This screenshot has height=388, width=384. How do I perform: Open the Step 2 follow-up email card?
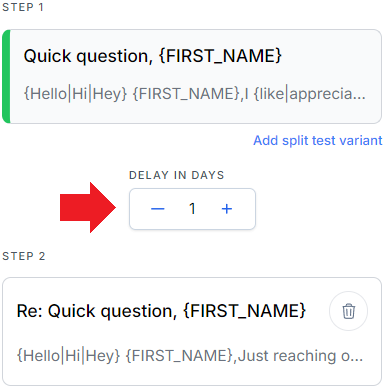tap(192, 331)
